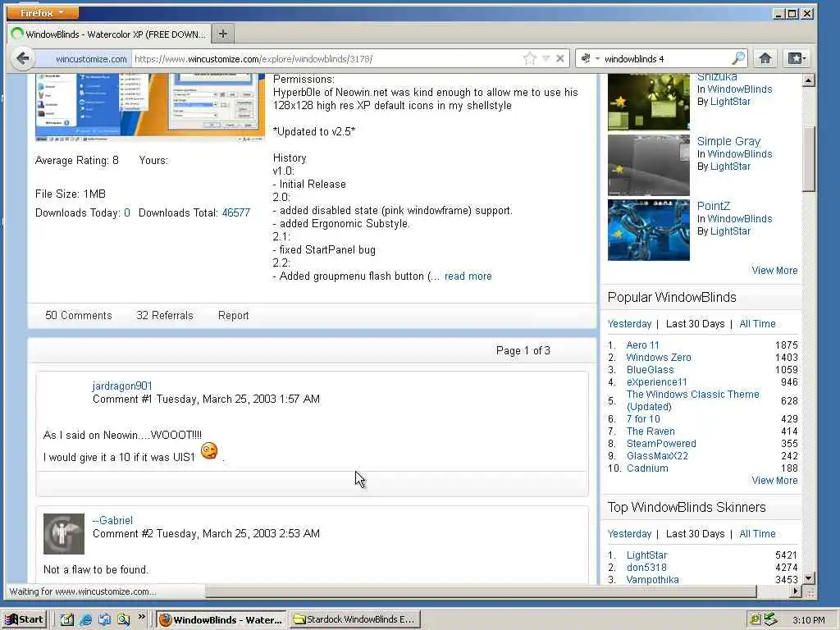Click the first quick launch notepad icon
The height and width of the screenshot is (630, 840).
click(66, 620)
